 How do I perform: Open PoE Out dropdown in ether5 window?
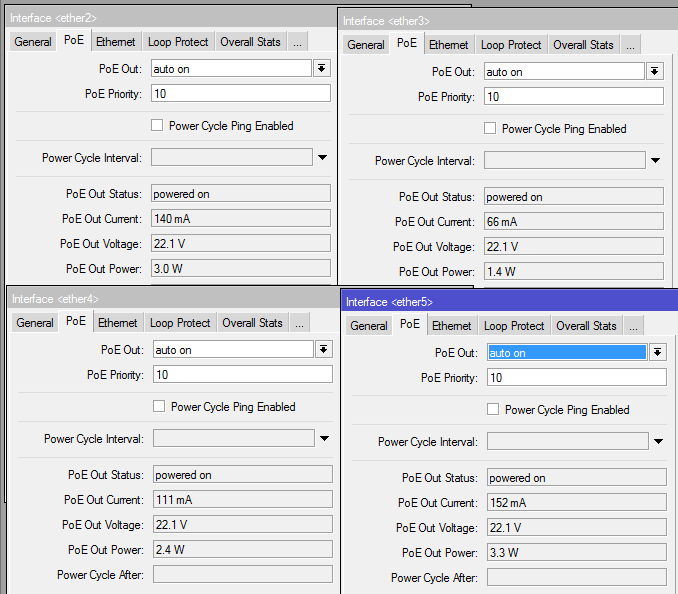point(658,352)
